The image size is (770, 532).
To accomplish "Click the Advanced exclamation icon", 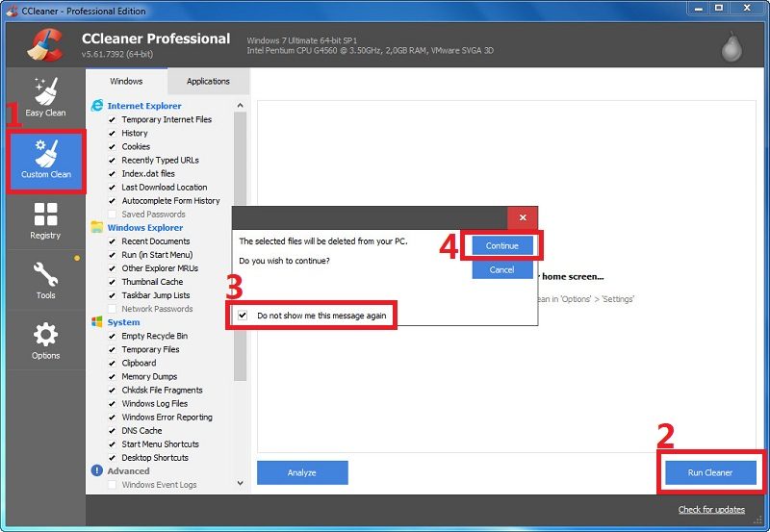I will (97, 470).
